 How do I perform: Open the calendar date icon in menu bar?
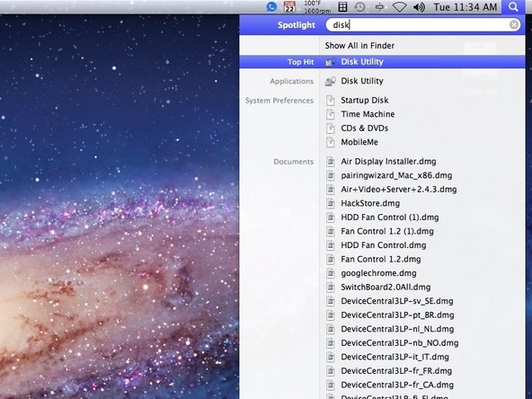[289, 7]
